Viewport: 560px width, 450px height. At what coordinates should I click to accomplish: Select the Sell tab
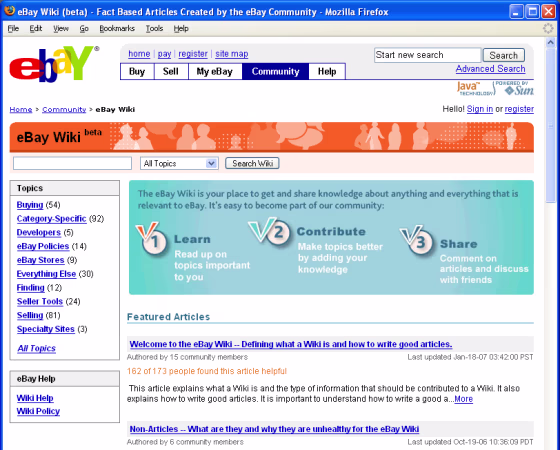coord(171,71)
